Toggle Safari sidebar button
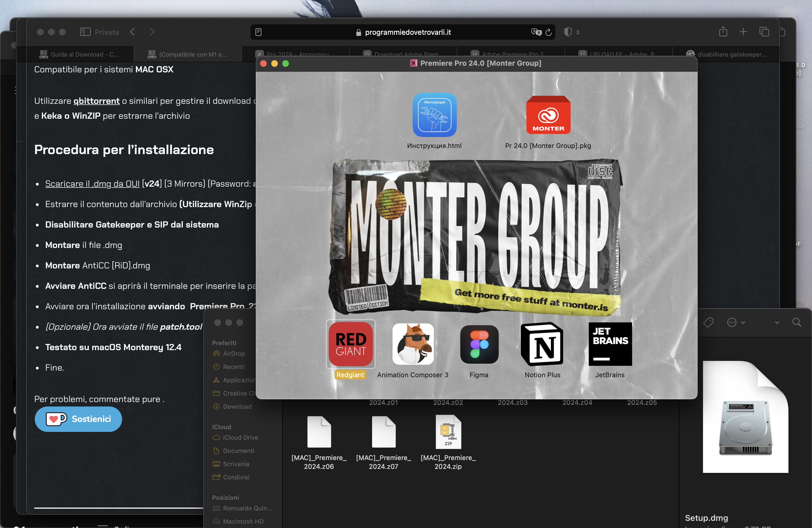The height and width of the screenshot is (528, 812). pos(85,32)
